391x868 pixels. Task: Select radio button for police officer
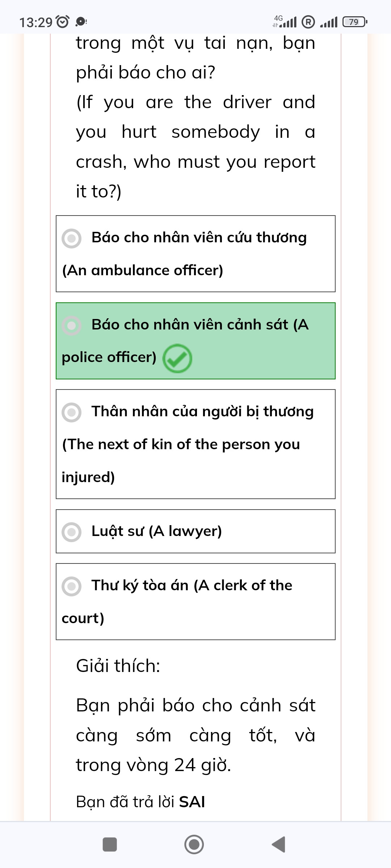tap(71, 325)
